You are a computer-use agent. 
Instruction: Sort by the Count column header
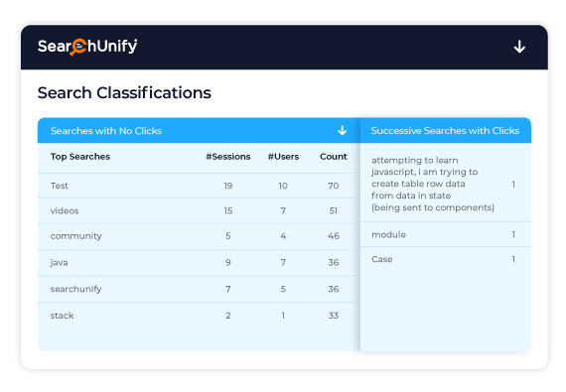(x=334, y=157)
